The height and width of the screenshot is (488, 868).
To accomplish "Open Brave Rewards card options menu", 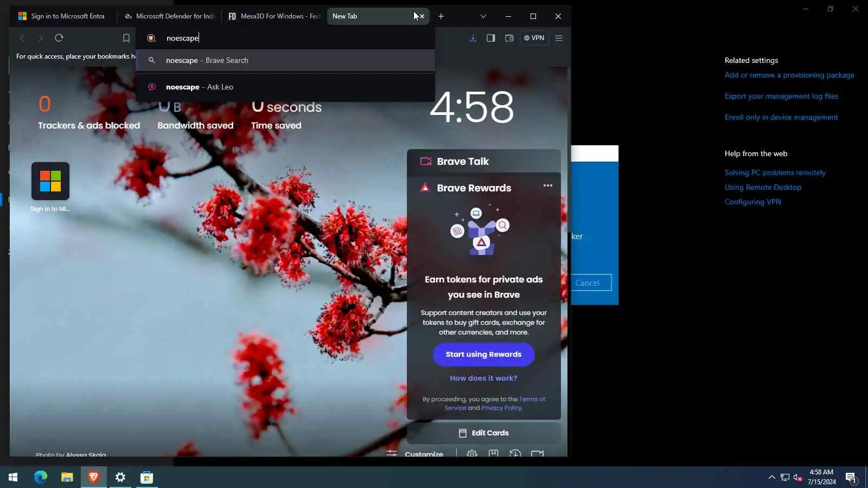I will pos(548,185).
